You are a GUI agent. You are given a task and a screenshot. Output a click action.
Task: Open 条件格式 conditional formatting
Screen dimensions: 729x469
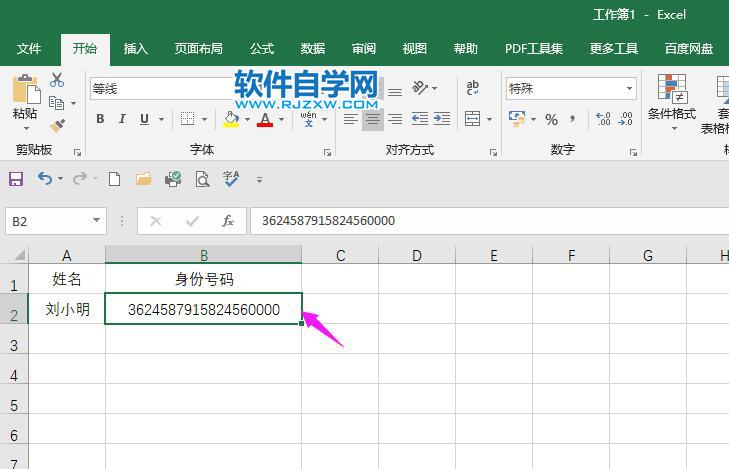point(671,101)
